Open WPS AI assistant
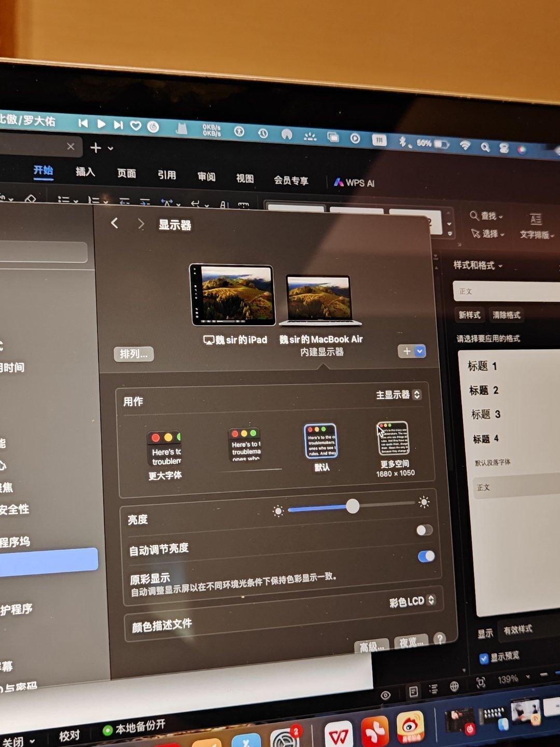Viewport: 560px width, 747px height. point(354,183)
